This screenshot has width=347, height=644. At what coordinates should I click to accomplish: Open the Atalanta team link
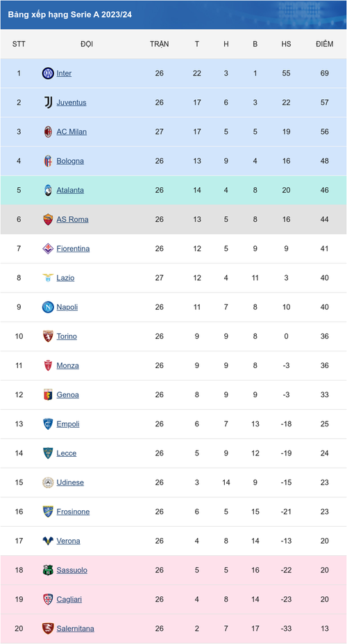70,190
